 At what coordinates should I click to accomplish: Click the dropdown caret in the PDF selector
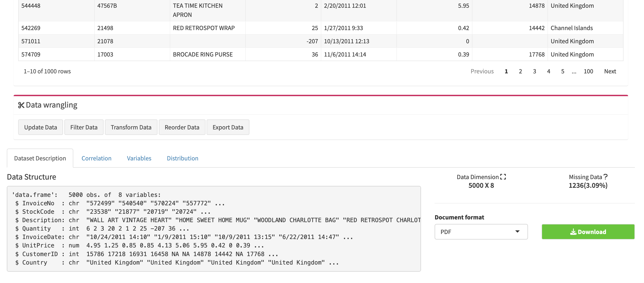click(x=517, y=232)
